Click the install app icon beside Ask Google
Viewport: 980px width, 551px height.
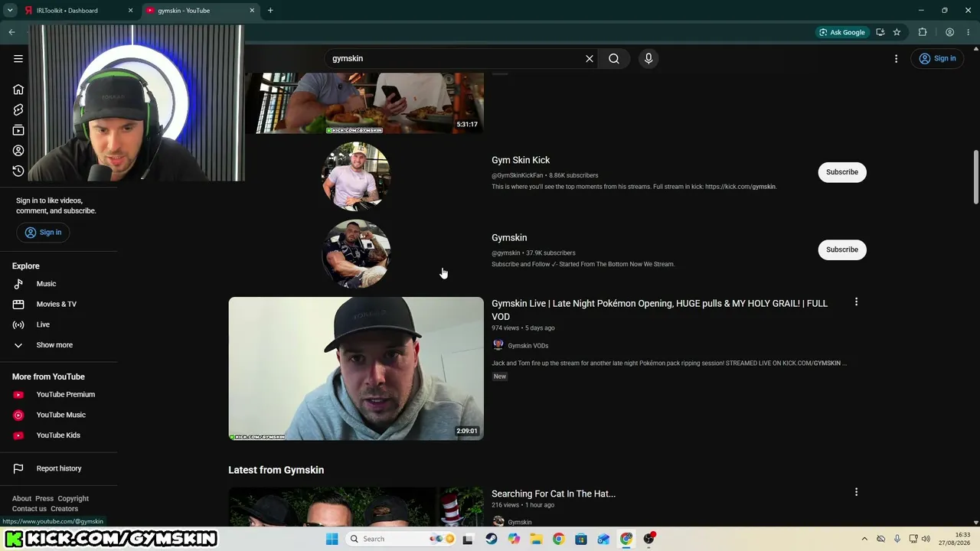click(880, 32)
